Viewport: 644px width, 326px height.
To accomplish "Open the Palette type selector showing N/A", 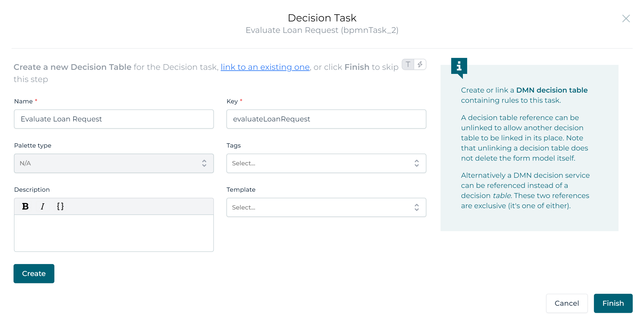I will 114,163.
